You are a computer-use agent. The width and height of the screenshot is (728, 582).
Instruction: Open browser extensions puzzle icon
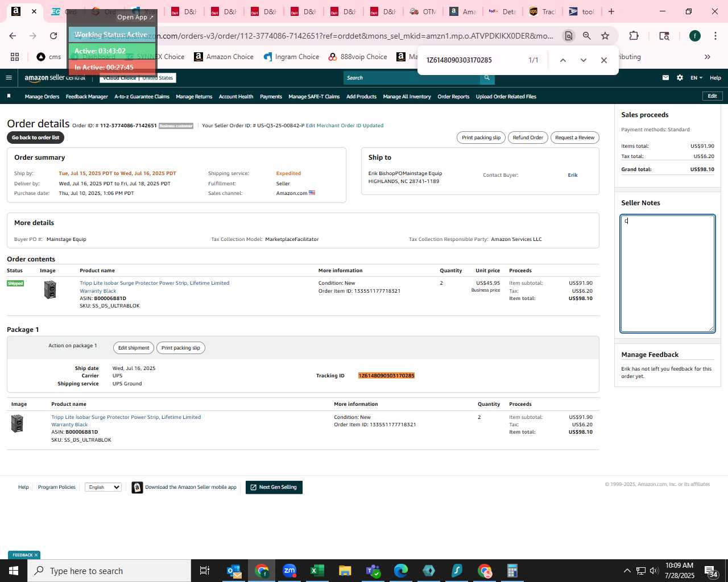634,36
